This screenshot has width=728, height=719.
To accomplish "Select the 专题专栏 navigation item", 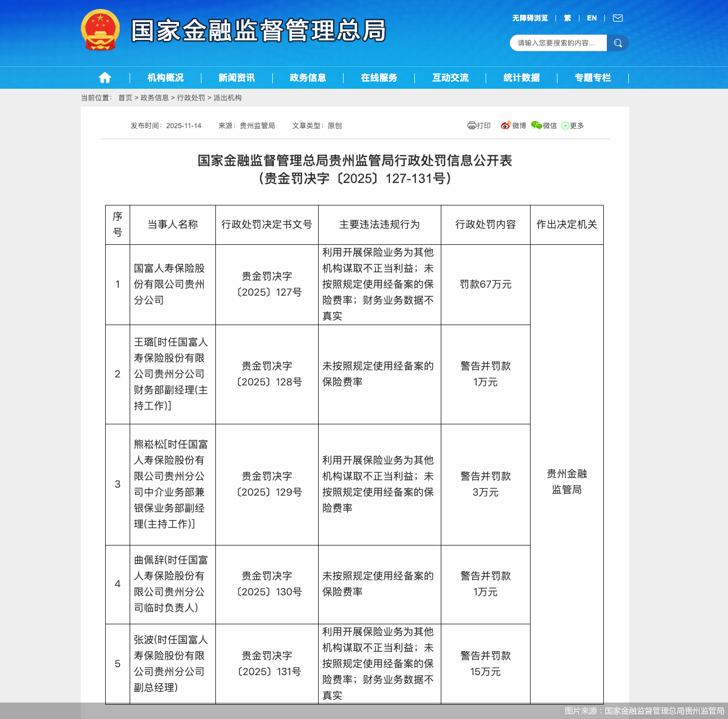I will click(593, 78).
